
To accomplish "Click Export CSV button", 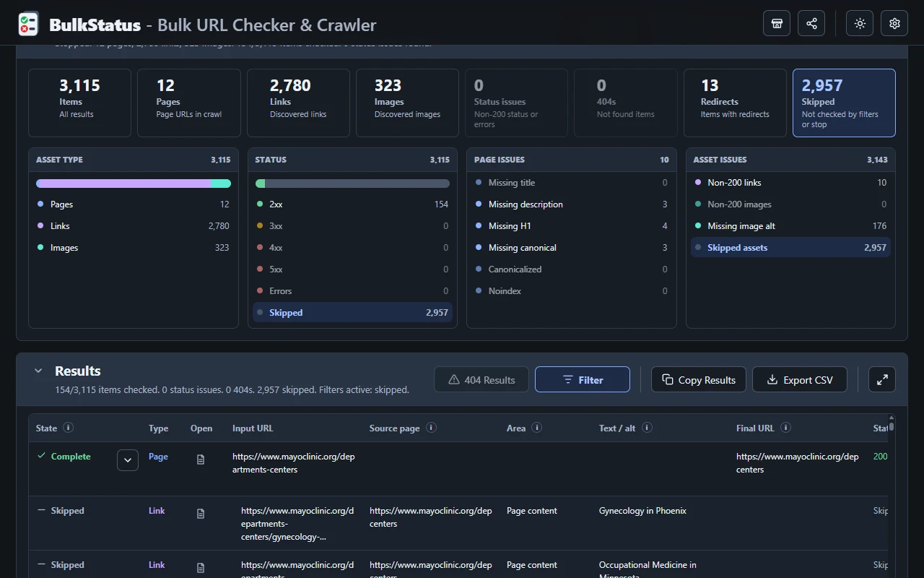I will (800, 379).
